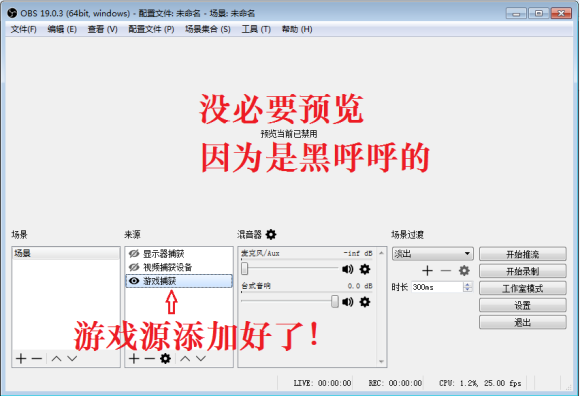Viewport: 580px width, 396px height.
Task: Increase 时长 duration with up stepper
Action: [468, 284]
